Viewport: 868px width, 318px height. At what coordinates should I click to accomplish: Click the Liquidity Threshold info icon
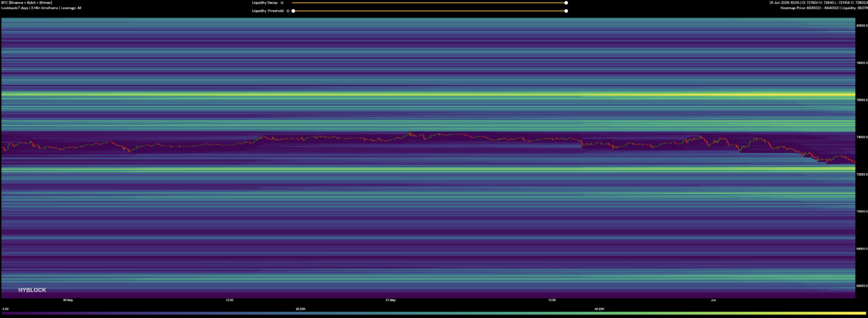click(x=288, y=11)
